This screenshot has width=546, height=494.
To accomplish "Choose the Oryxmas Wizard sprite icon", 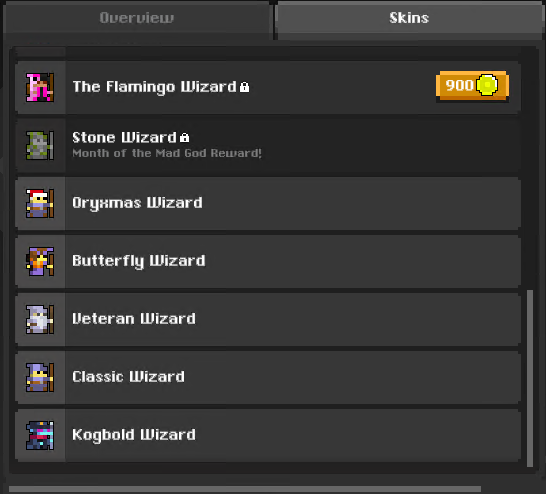I will 40,204.
